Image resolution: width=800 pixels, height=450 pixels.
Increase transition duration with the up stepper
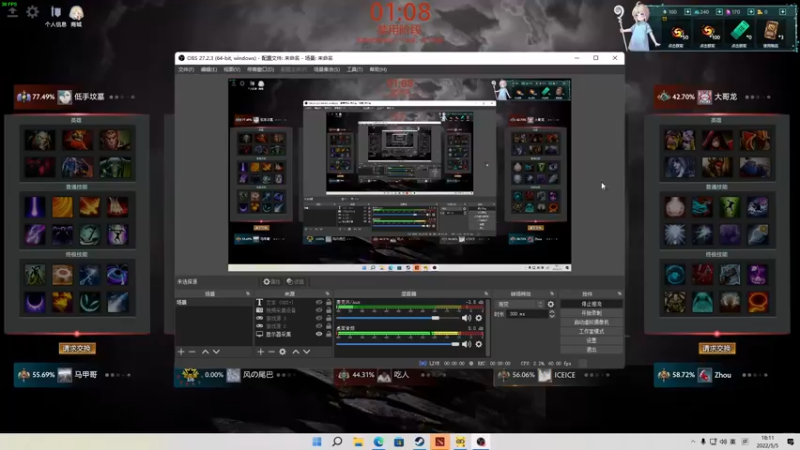pyautogui.click(x=552, y=312)
